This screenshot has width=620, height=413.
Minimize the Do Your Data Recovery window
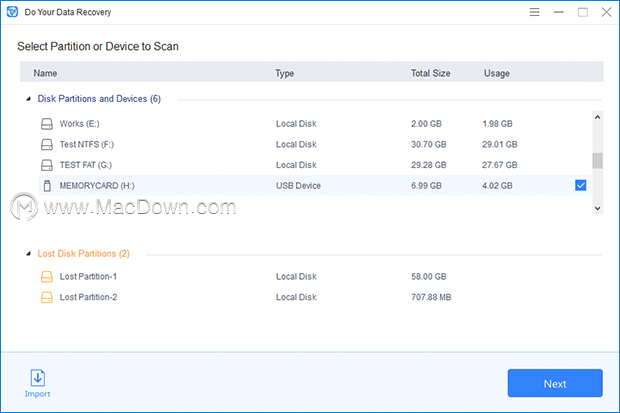(x=558, y=12)
